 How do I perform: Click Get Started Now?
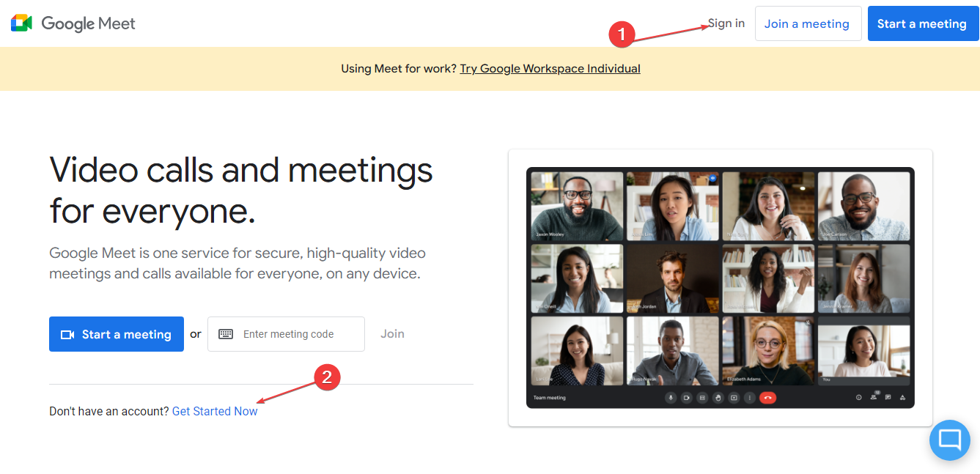pyautogui.click(x=215, y=411)
